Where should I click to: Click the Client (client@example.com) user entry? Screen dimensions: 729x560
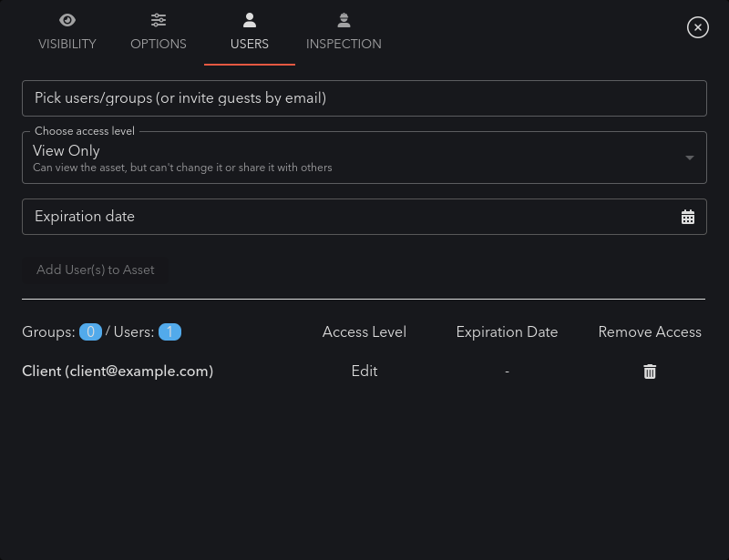(118, 371)
